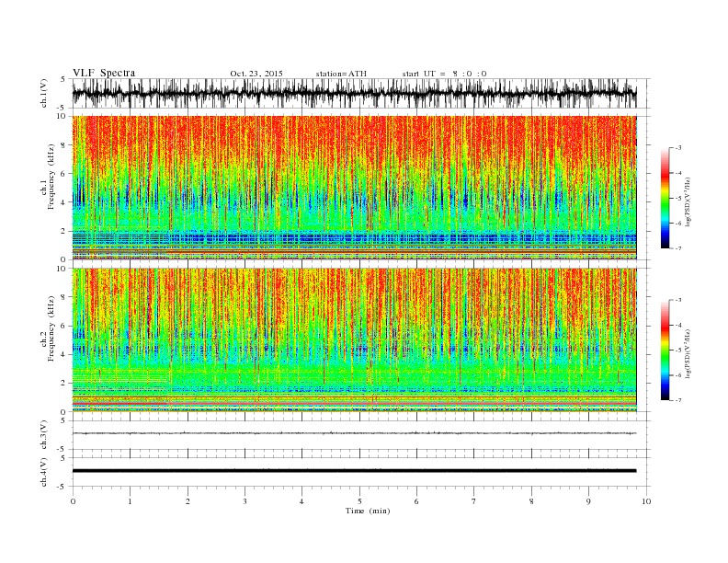The height and width of the screenshot is (563, 728).
Task: Click the time-axis tick label "2"
Action: coord(188,501)
